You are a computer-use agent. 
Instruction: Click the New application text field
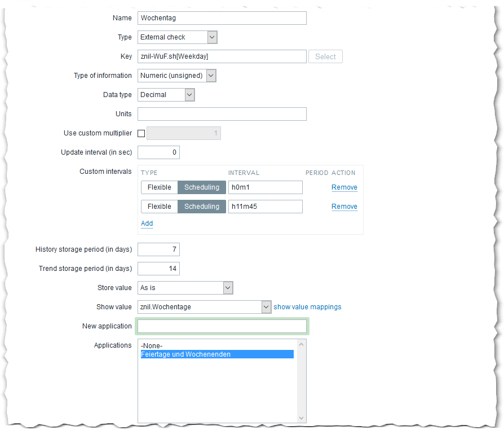pos(222,326)
